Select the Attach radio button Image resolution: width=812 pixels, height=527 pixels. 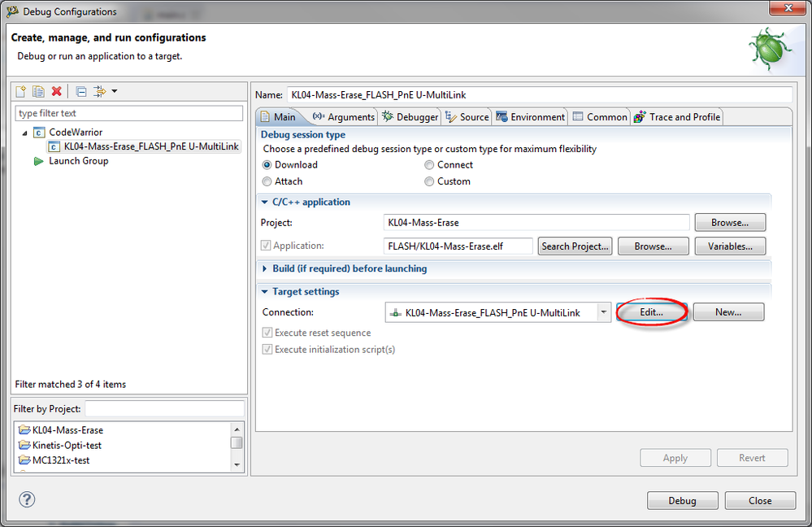point(267,181)
